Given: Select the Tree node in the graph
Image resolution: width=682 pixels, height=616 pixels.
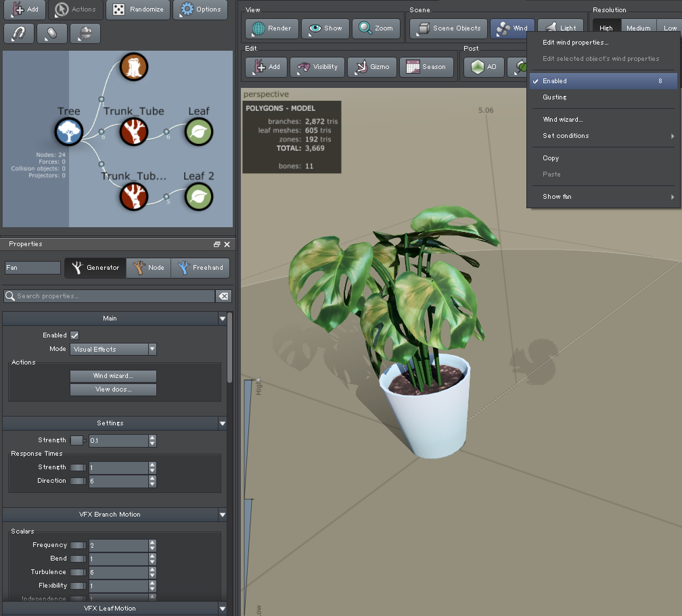Looking at the screenshot, I should pos(68,133).
